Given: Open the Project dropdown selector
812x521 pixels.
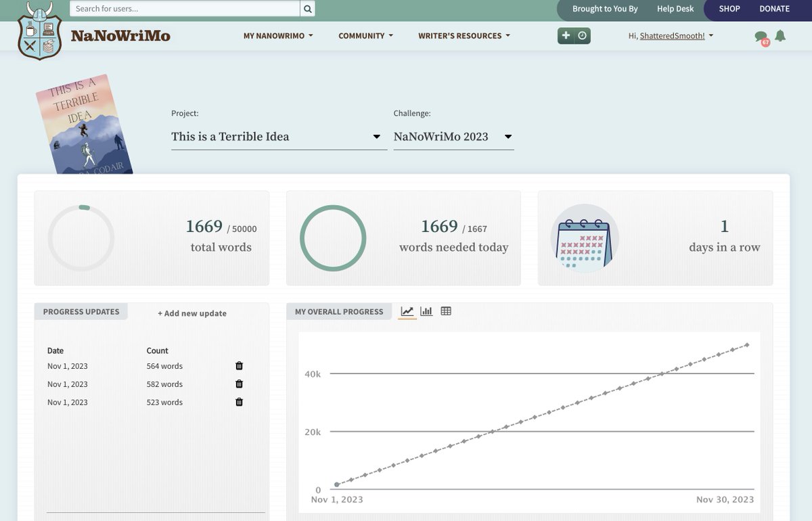Looking at the screenshot, I should click(x=279, y=137).
